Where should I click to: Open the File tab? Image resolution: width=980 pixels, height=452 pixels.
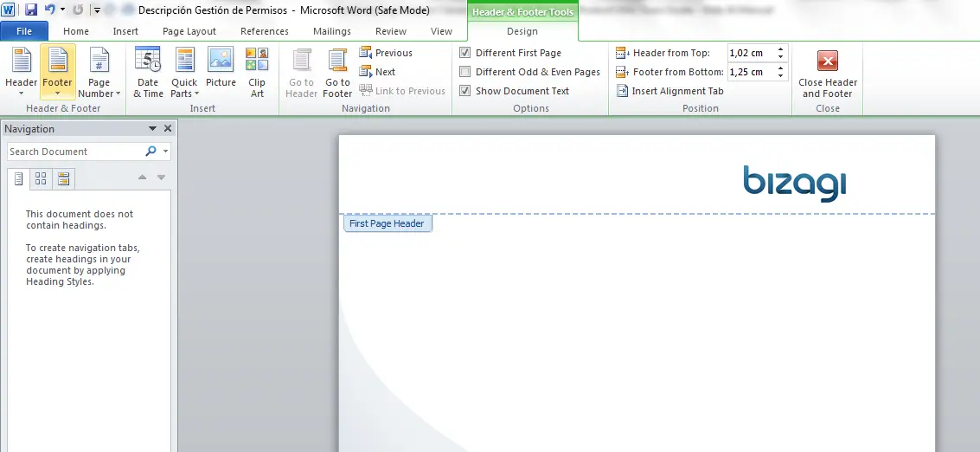pyautogui.click(x=24, y=30)
